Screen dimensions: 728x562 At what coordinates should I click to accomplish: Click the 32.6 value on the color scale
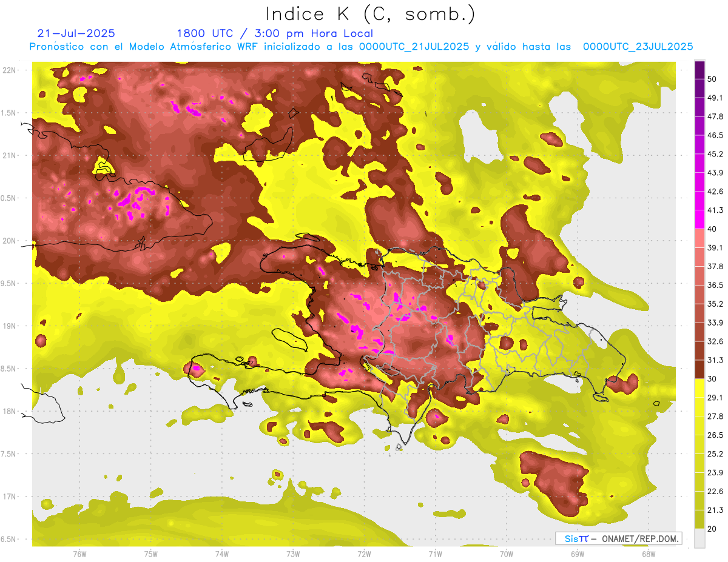pos(716,341)
